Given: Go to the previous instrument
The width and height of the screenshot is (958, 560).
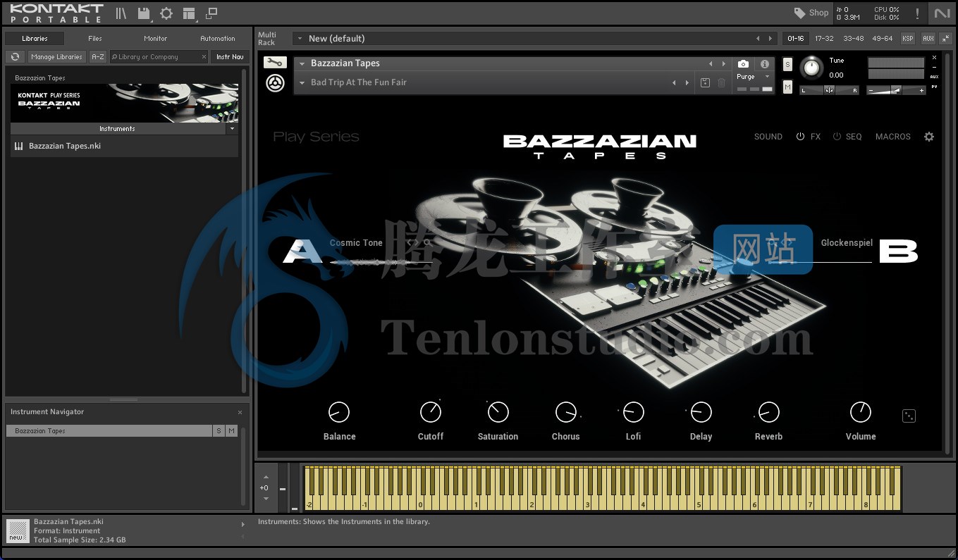Looking at the screenshot, I should coord(711,64).
